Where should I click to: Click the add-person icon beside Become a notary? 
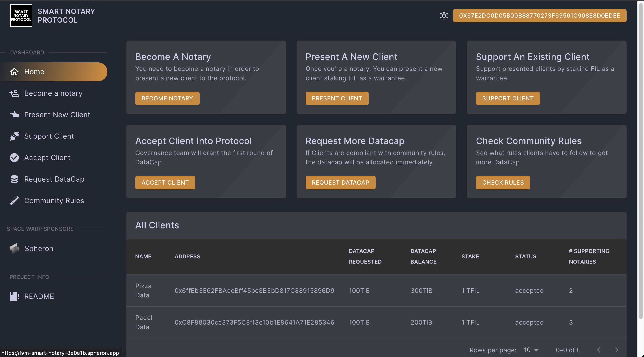point(14,93)
